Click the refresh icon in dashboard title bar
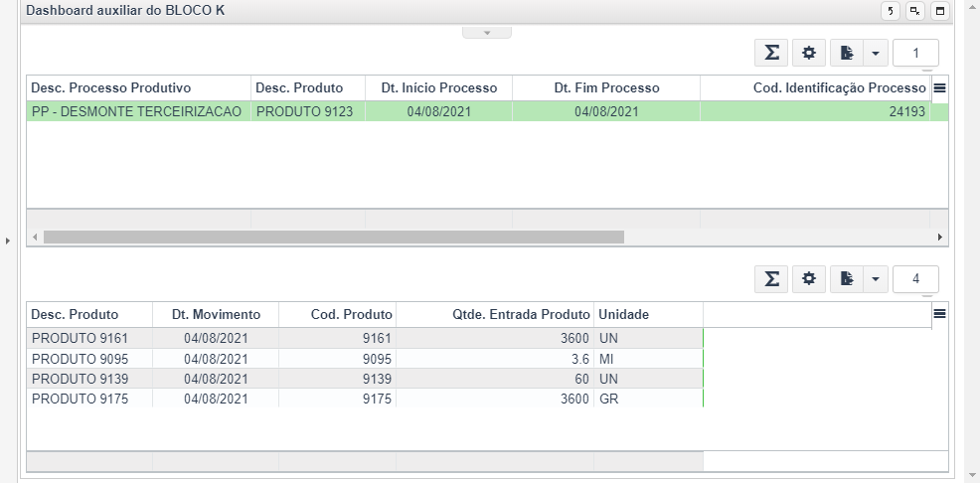The image size is (980, 483). click(x=890, y=11)
